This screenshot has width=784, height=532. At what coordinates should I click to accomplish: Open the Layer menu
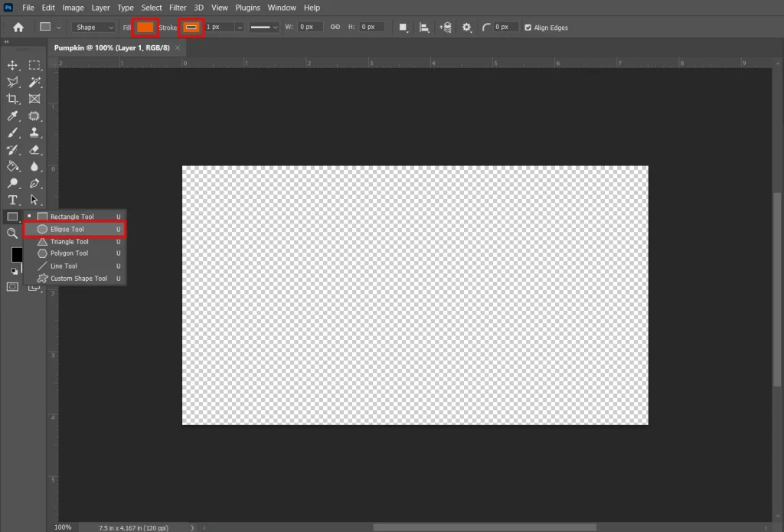(x=100, y=8)
